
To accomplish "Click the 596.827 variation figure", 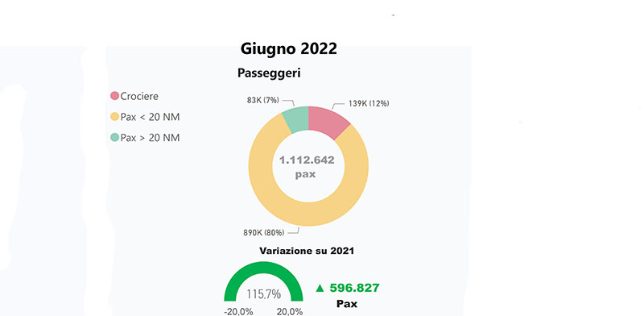I will pyautogui.click(x=354, y=288).
